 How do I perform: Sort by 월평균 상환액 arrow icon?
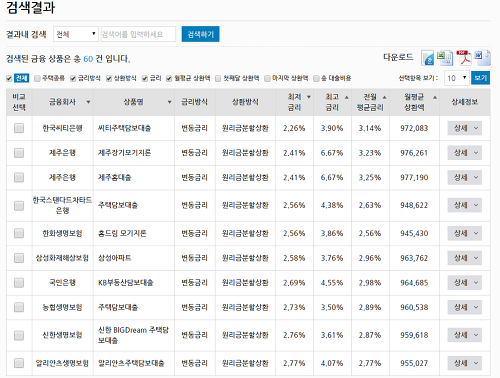(435, 97)
